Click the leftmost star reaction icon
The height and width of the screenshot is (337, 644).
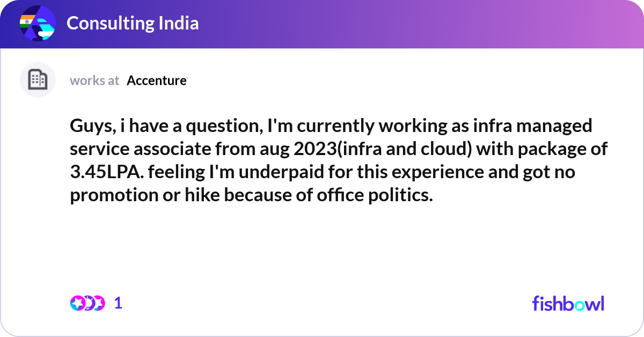point(78,303)
